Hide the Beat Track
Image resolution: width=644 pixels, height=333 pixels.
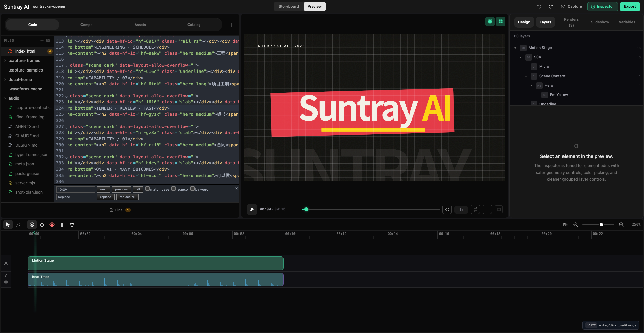point(6,282)
